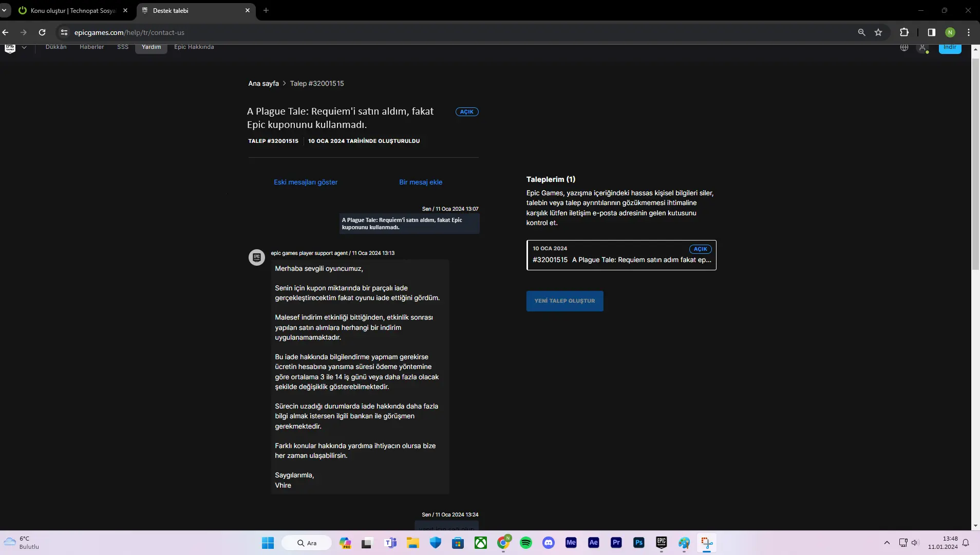Go to Haberler in the navigation

point(92,47)
